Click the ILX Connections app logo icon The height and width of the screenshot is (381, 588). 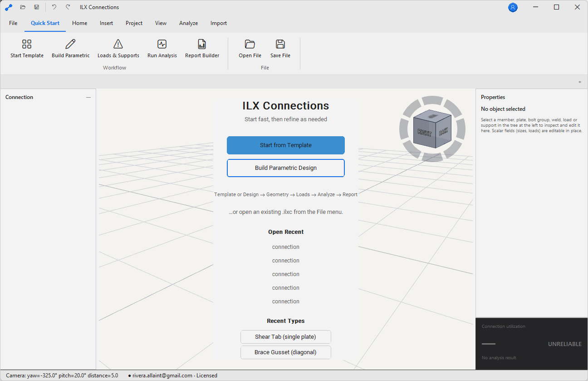click(8, 7)
